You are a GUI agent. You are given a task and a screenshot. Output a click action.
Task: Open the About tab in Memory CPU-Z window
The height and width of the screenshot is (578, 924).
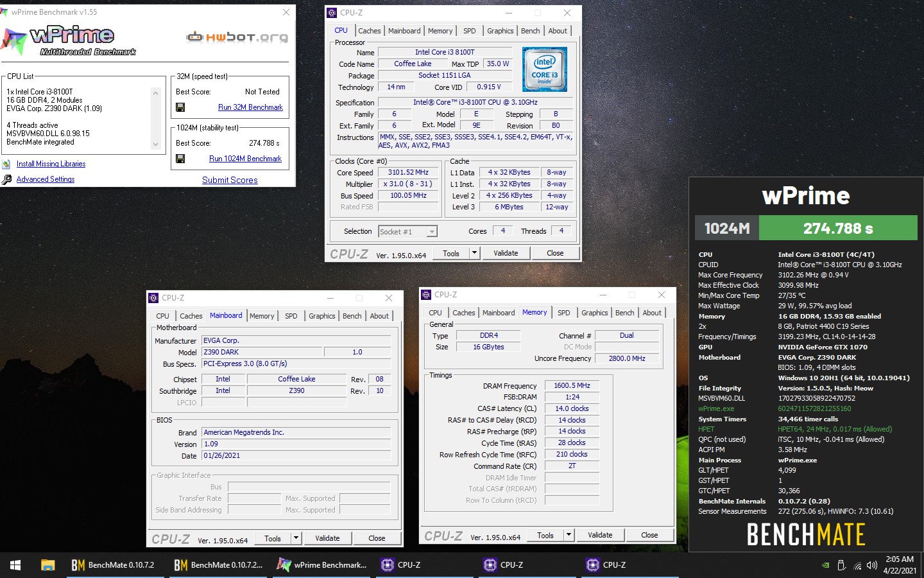coord(652,313)
